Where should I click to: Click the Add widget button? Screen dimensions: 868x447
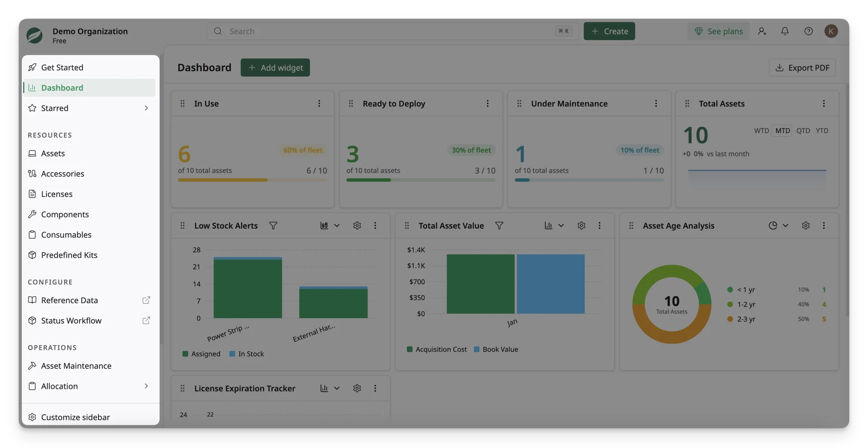coord(275,67)
